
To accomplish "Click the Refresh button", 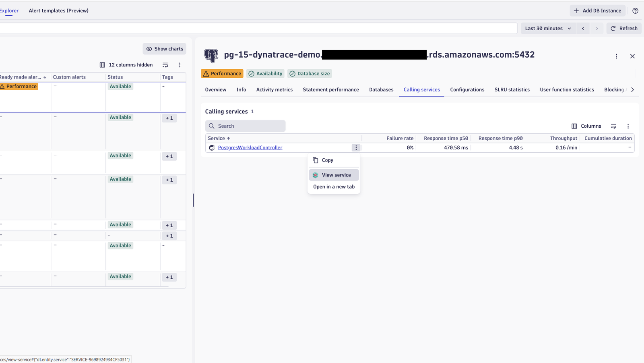I will (x=624, y=29).
